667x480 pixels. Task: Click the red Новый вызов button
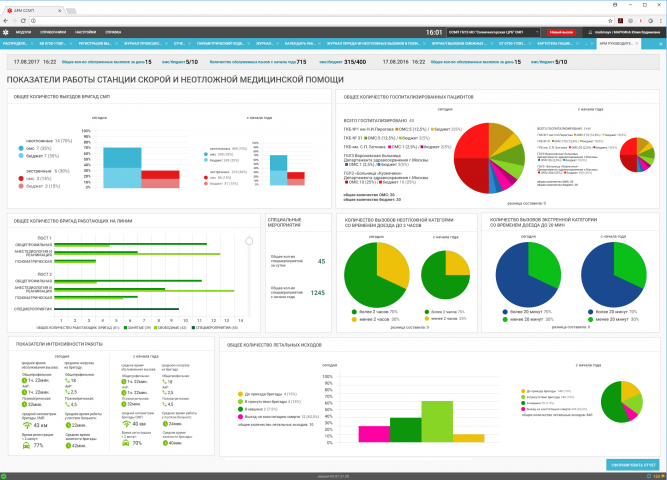click(562, 32)
